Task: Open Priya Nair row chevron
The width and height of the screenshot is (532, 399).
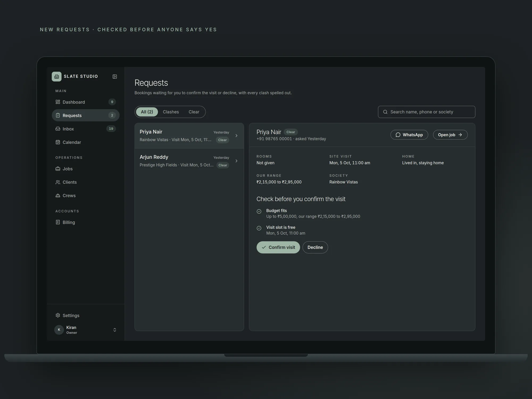Action: pos(236,136)
